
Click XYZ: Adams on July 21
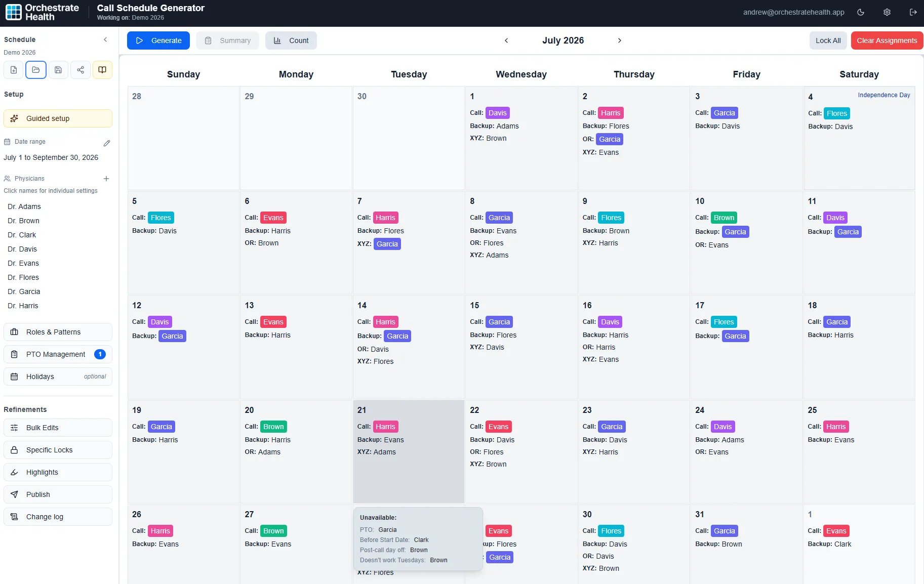tap(377, 452)
